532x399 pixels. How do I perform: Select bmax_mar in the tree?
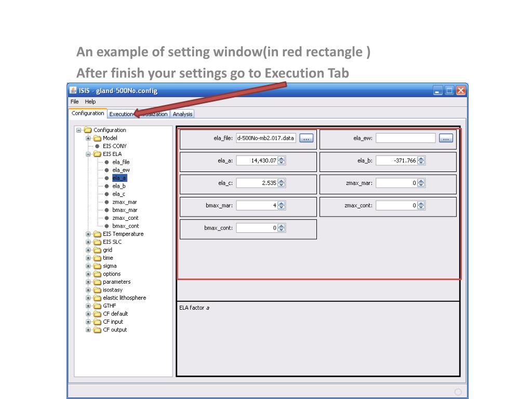coord(125,210)
